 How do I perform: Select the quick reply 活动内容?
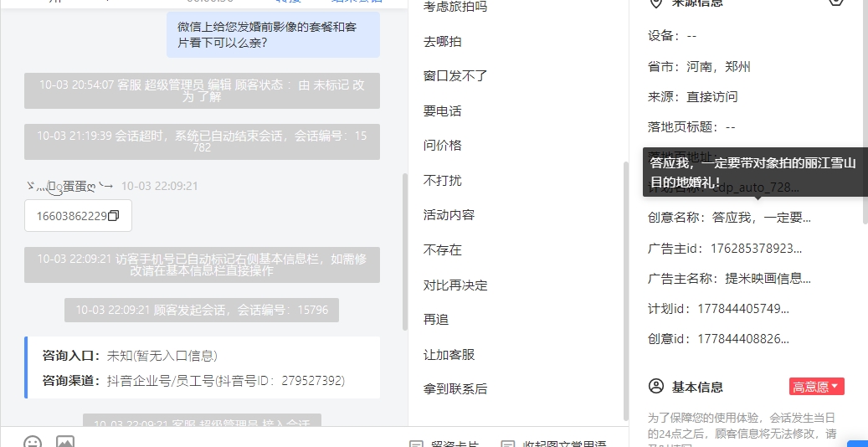click(x=449, y=215)
